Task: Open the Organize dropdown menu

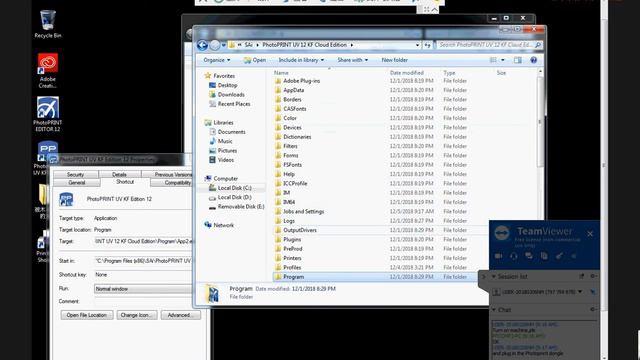Action: [217, 60]
